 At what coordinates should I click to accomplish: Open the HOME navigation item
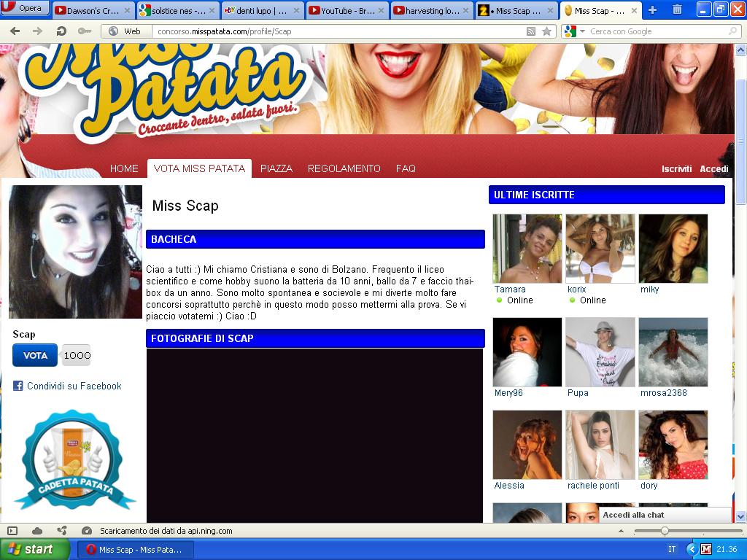[124, 168]
